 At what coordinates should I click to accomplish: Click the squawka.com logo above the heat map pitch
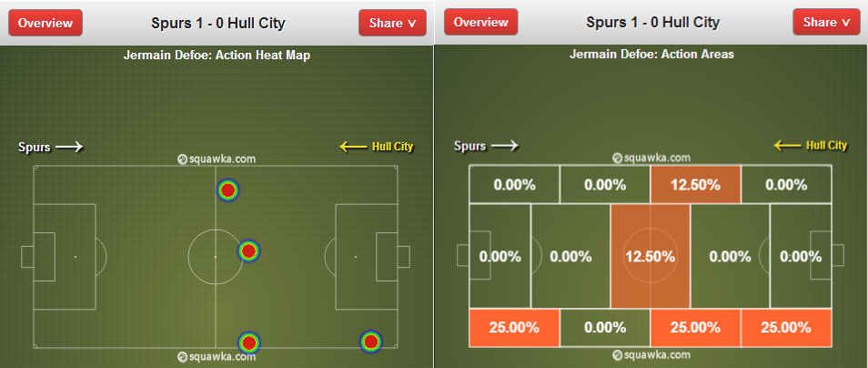tap(217, 159)
